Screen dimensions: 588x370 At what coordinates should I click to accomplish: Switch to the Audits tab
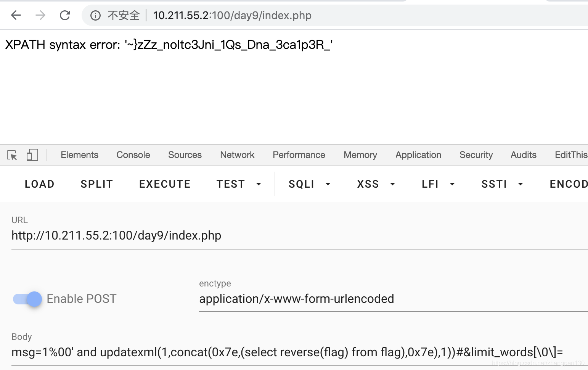tap(524, 155)
